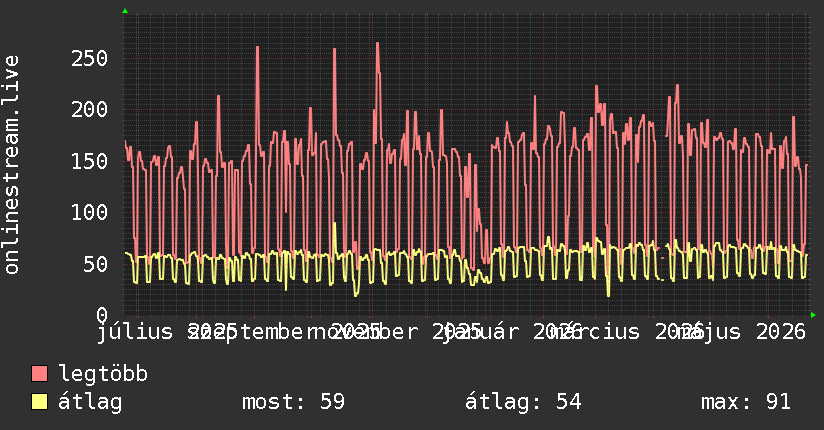Click the red 'legtöbb' legend color swatch
Screen dimensions: 824x430
pyautogui.click(x=39, y=373)
